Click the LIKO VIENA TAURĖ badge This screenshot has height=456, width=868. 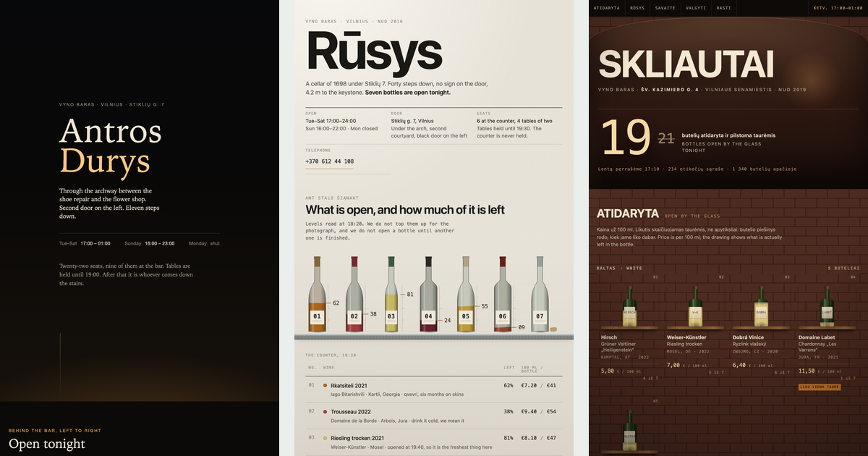click(x=820, y=387)
